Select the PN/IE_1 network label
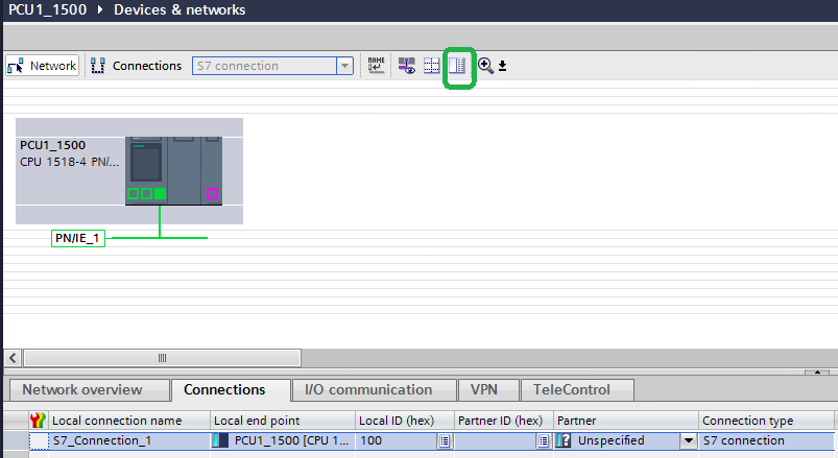Viewport: 838px width, 458px height. click(78, 238)
